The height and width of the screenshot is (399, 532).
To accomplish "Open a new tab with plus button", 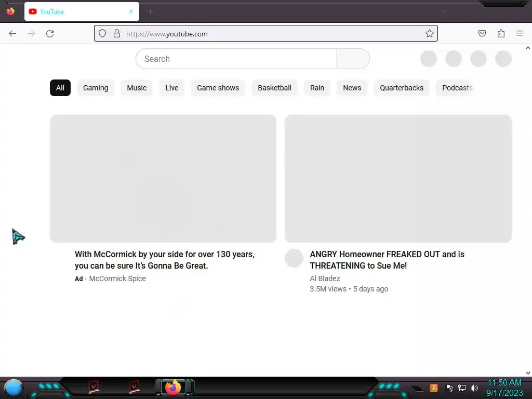I will pos(150,12).
